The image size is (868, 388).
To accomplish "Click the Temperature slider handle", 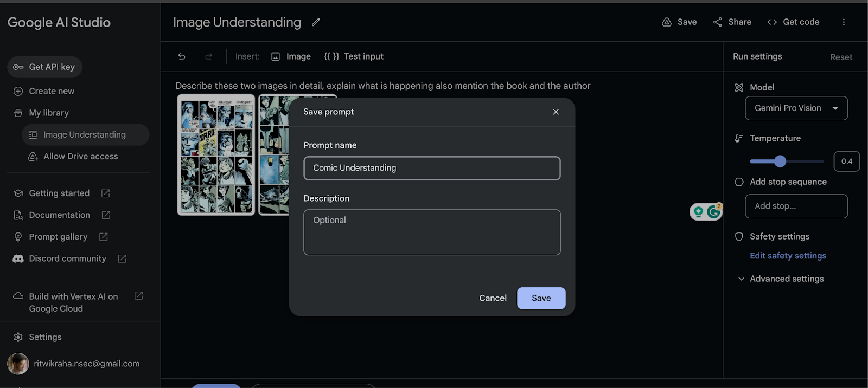I will point(780,161).
